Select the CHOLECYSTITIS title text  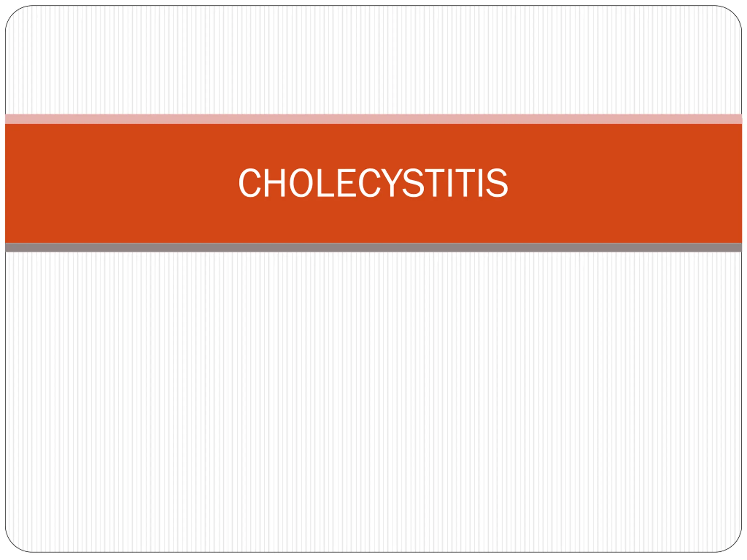(x=373, y=183)
